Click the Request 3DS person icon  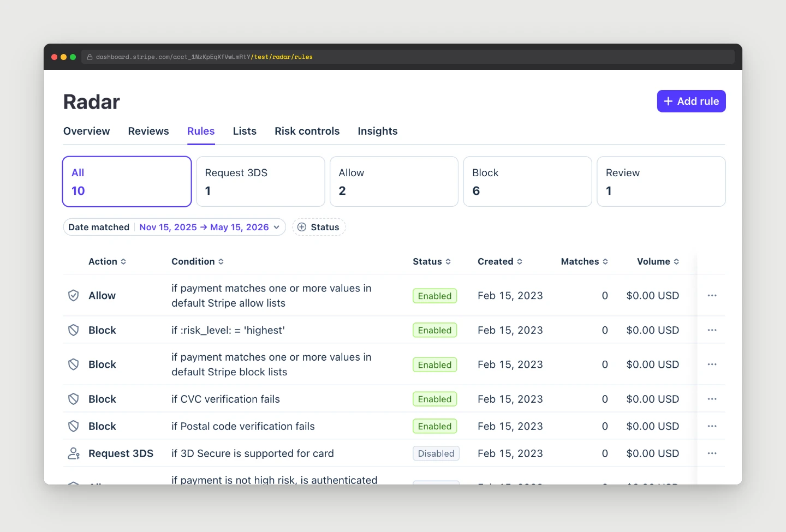[74, 453]
